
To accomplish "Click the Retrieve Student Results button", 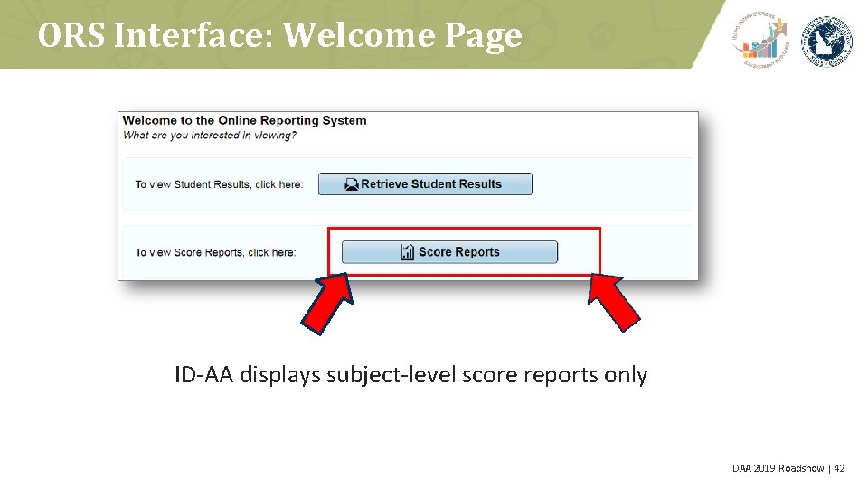I will [425, 183].
